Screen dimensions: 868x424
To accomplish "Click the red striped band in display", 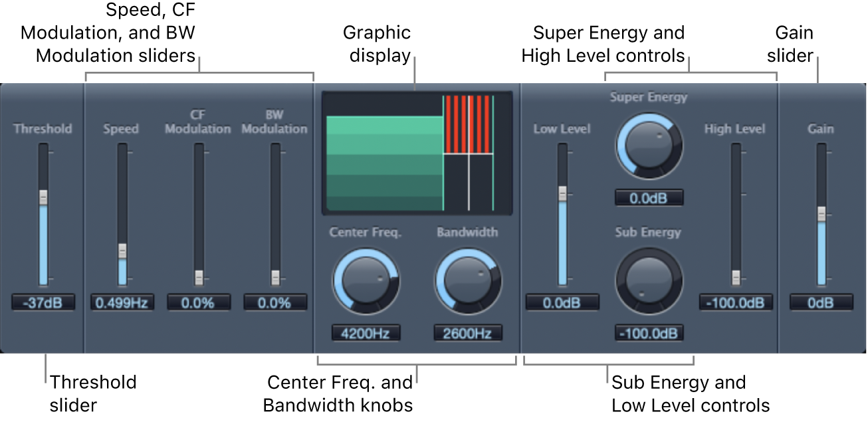I will [468, 124].
